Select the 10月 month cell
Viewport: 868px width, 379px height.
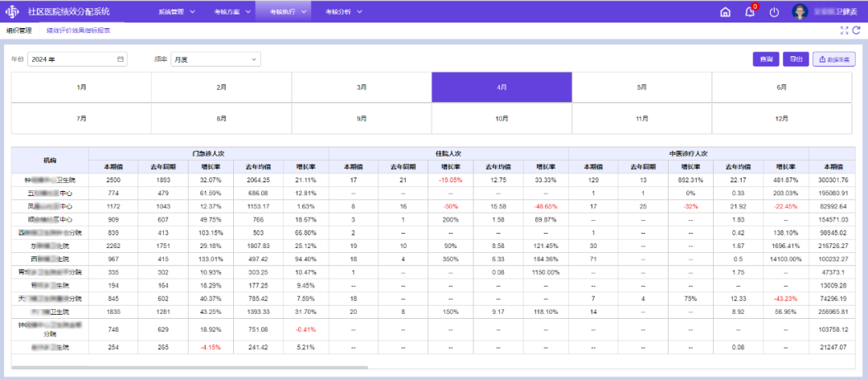[x=502, y=118]
